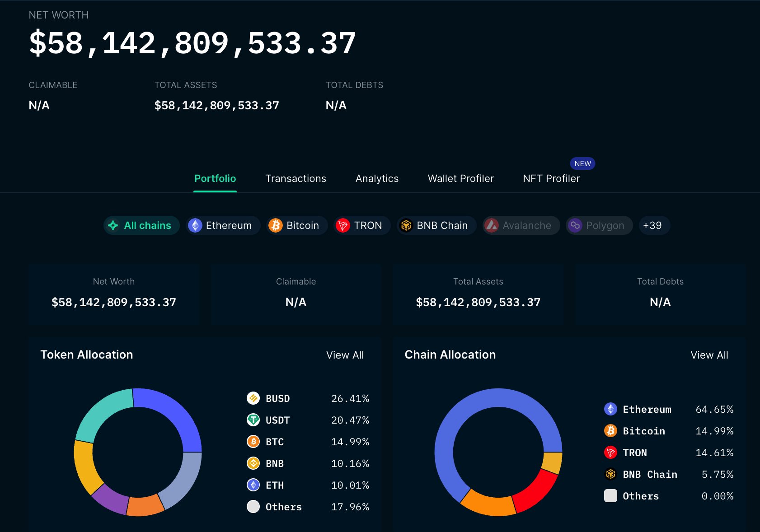Switch to the Transactions tab
This screenshot has height=532, width=760.
[x=296, y=178]
